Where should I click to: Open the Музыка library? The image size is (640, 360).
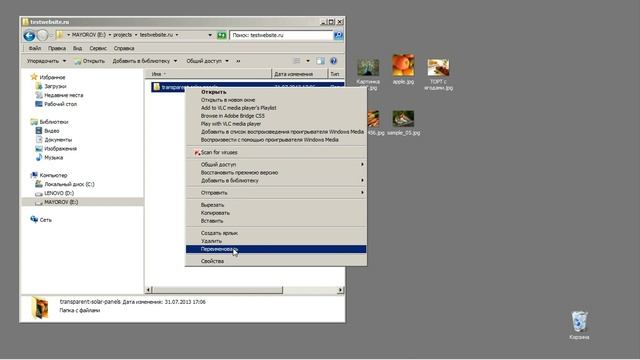click(x=49, y=158)
